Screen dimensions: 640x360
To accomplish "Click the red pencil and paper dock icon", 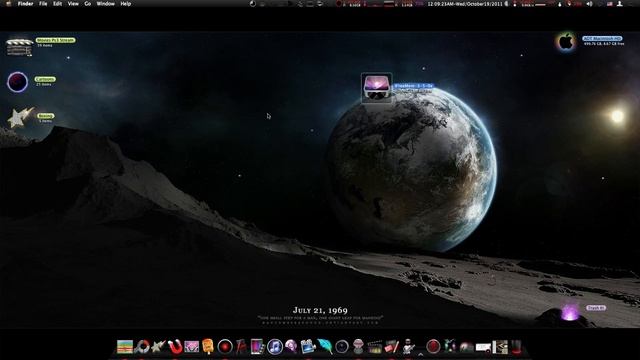I will pyautogui.click(x=391, y=347).
